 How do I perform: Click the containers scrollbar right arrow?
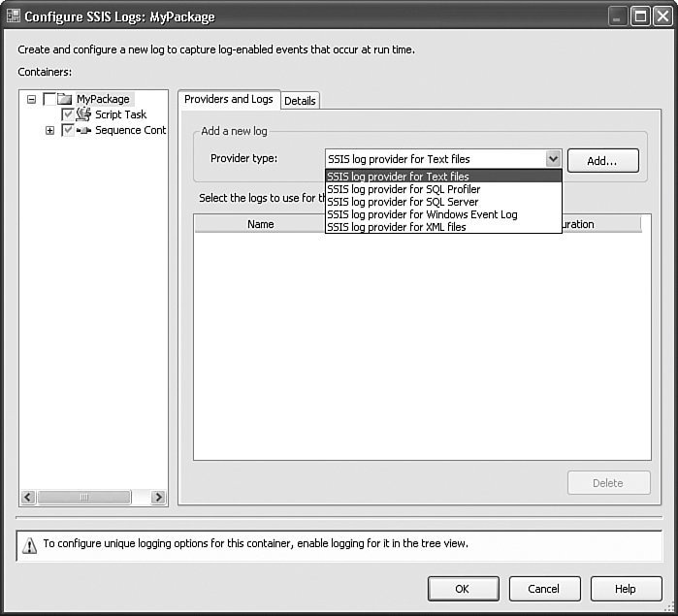[158, 497]
